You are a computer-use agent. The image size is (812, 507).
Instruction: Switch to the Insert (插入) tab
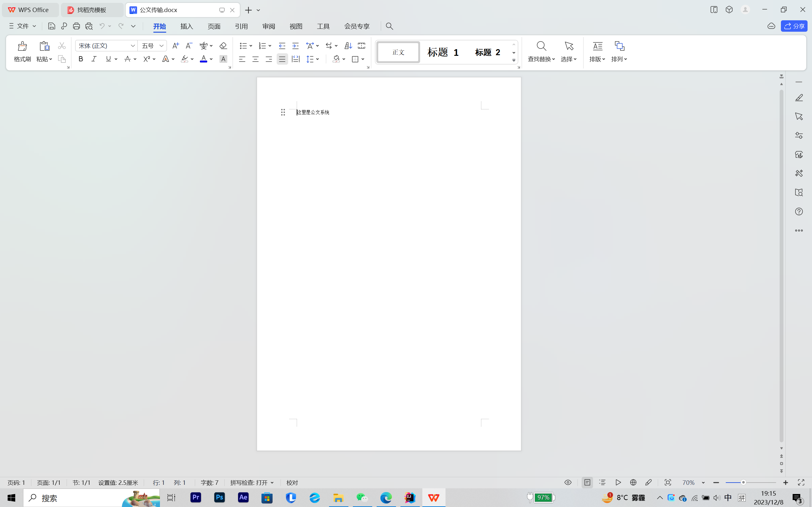pyautogui.click(x=187, y=26)
